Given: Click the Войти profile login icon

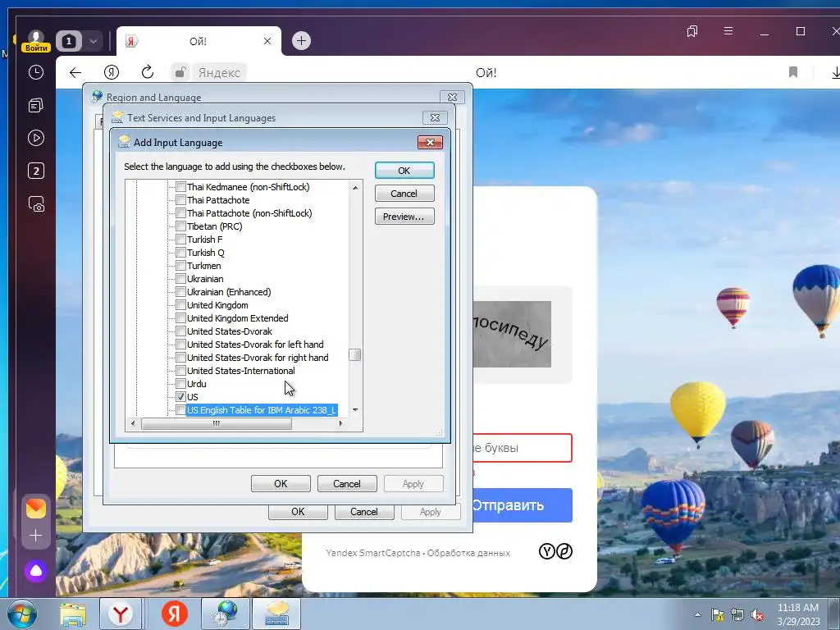Looking at the screenshot, I should coord(36,41).
